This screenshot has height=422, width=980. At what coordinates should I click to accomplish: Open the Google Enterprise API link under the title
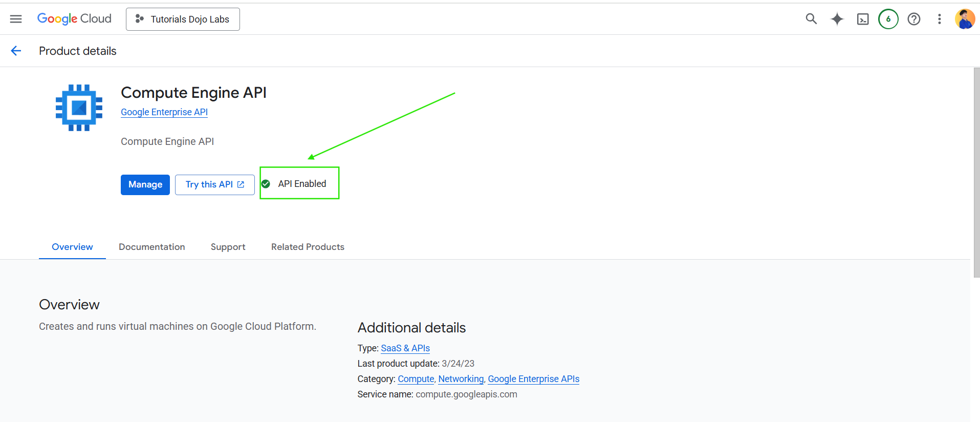(x=164, y=112)
